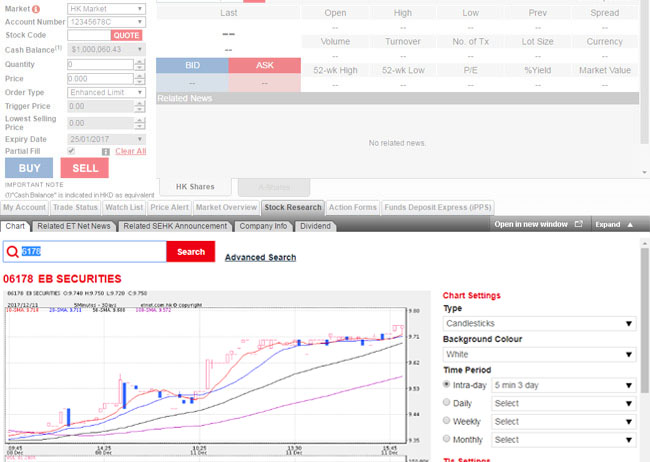
Task: Click the research panel vertical scrollbar
Action: (645, 321)
